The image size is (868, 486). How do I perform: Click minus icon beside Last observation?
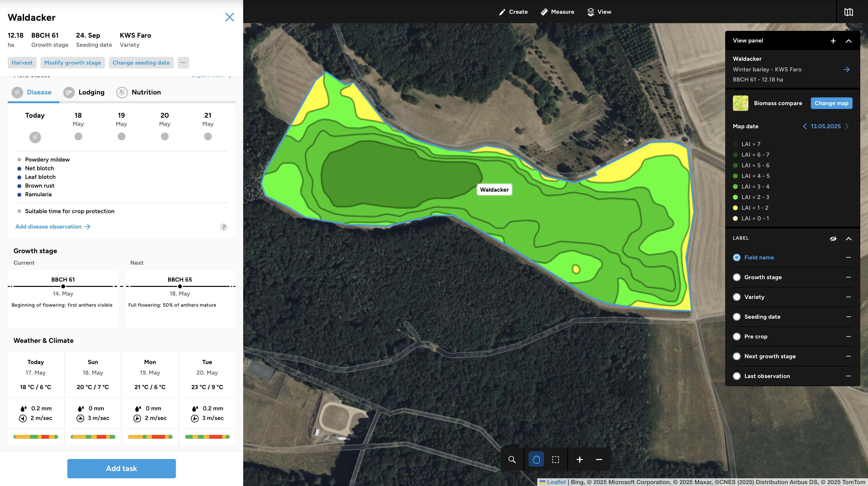pyautogui.click(x=848, y=376)
